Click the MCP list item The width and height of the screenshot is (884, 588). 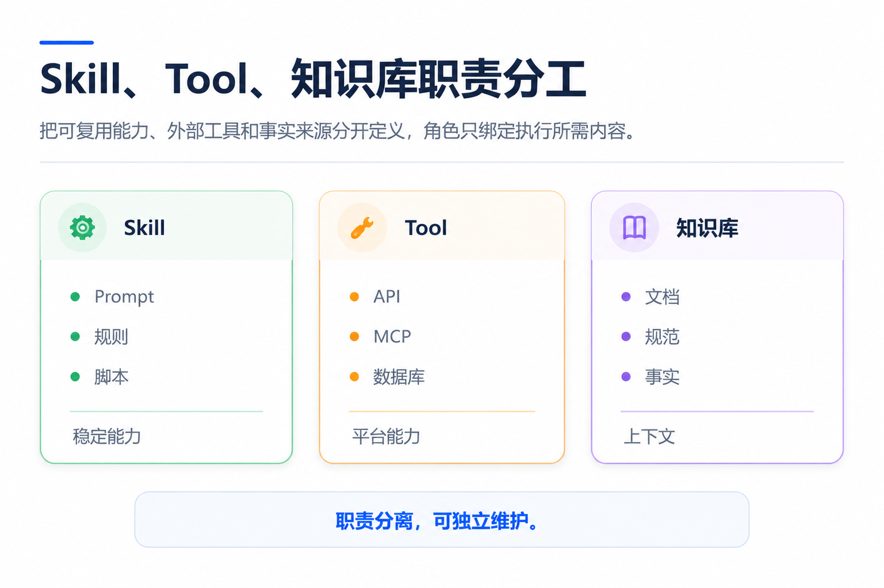392,337
